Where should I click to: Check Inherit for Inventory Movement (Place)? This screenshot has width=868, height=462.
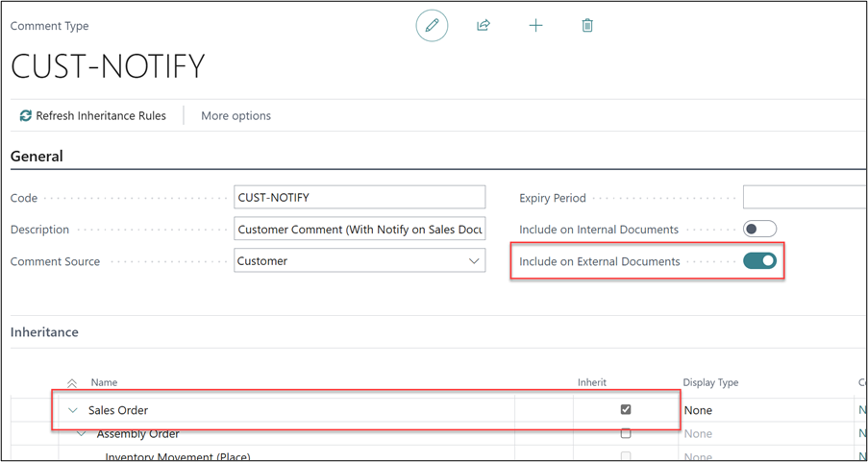tap(626, 456)
